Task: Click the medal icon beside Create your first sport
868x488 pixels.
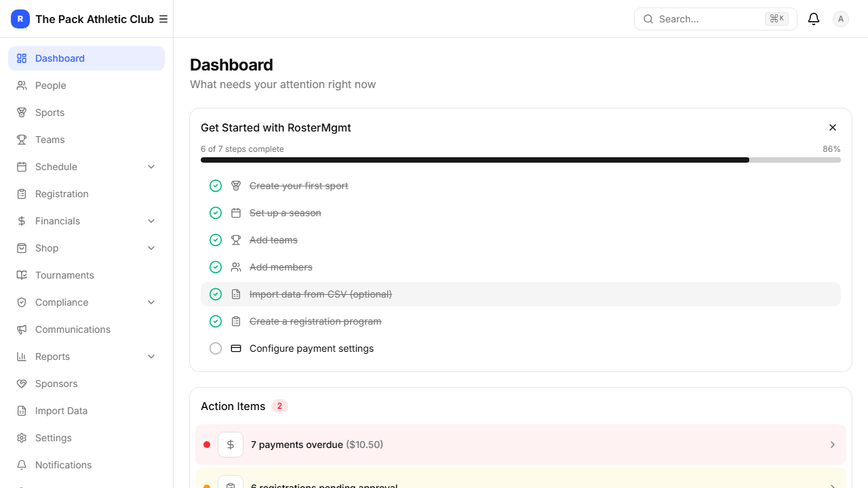Action: 236,186
